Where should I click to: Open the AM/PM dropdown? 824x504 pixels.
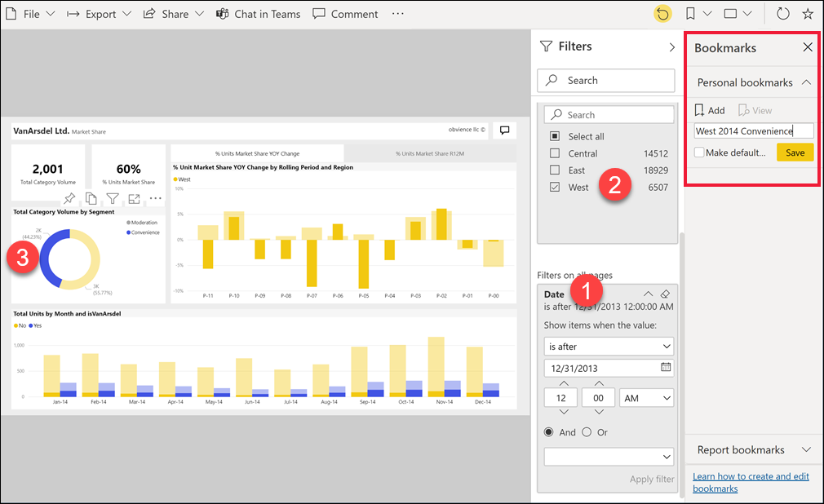[646, 398]
